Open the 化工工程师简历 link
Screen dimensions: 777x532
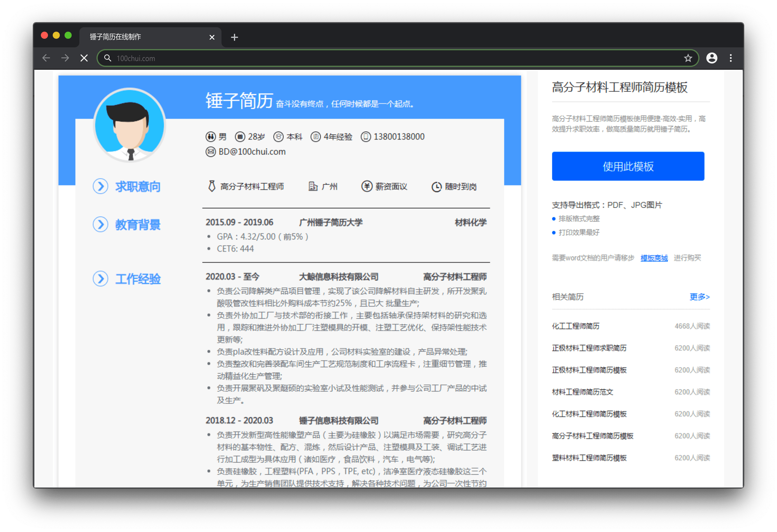point(575,326)
